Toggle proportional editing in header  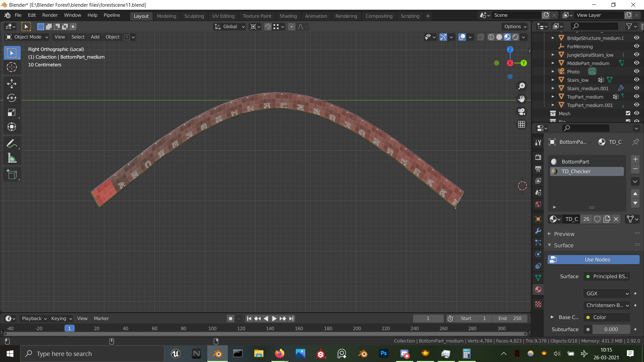click(291, 27)
